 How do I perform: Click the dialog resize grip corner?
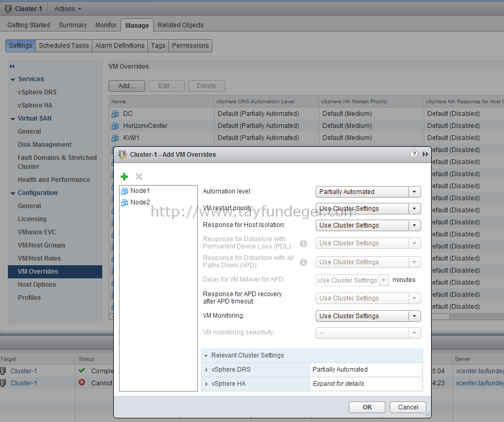point(427,414)
